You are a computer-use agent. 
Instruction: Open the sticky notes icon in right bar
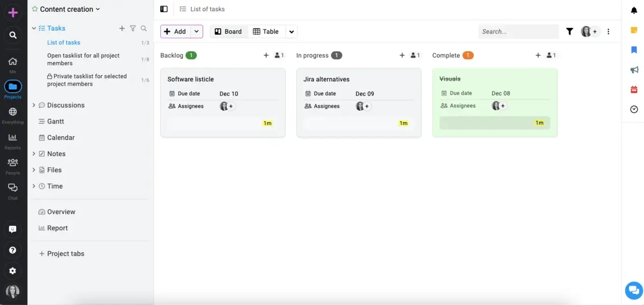tap(634, 30)
